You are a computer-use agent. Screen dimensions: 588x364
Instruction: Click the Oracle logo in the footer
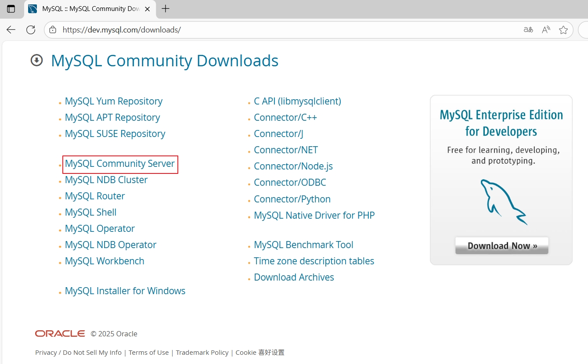click(60, 333)
